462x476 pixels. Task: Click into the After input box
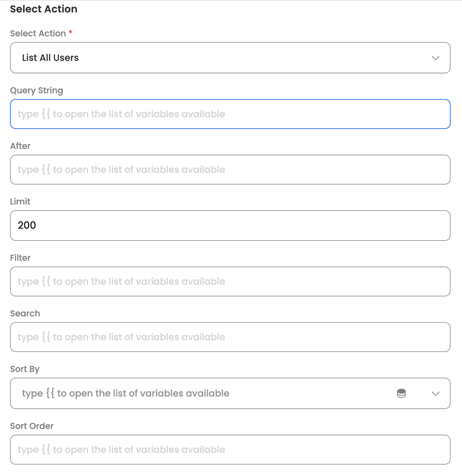coord(230,170)
